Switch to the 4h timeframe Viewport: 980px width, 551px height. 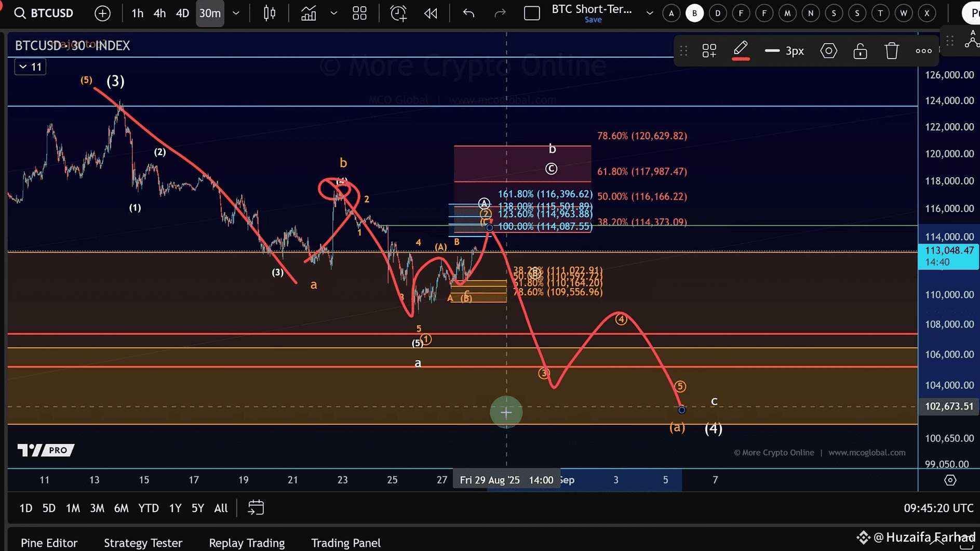pyautogui.click(x=159, y=13)
